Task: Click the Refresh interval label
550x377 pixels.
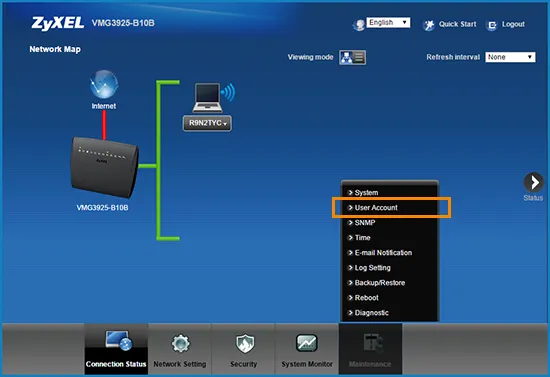Action: (453, 57)
